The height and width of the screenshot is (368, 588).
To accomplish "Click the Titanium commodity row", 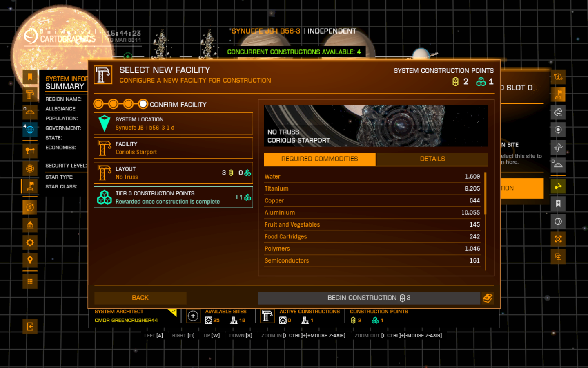I will coord(372,188).
